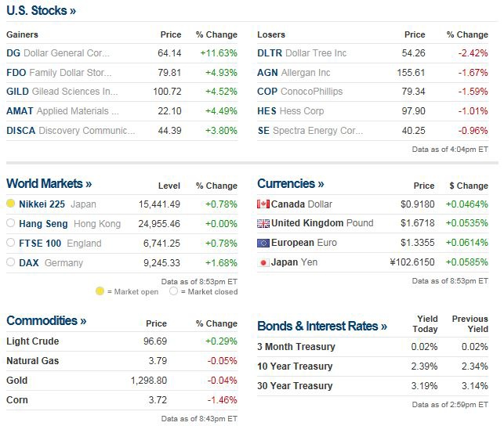Click the United Kingdom flag icon
The height and width of the screenshot is (426, 504).
(x=263, y=223)
